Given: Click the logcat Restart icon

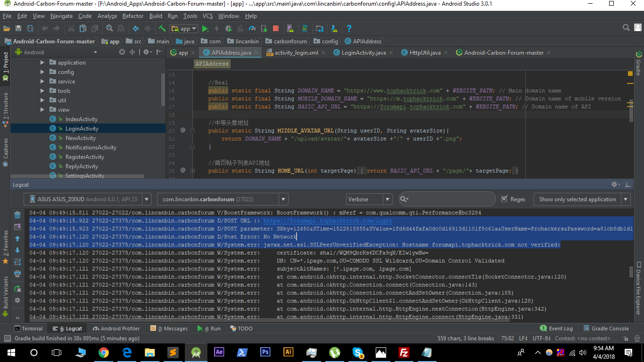Looking at the screenshot, I should (x=17, y=288).
